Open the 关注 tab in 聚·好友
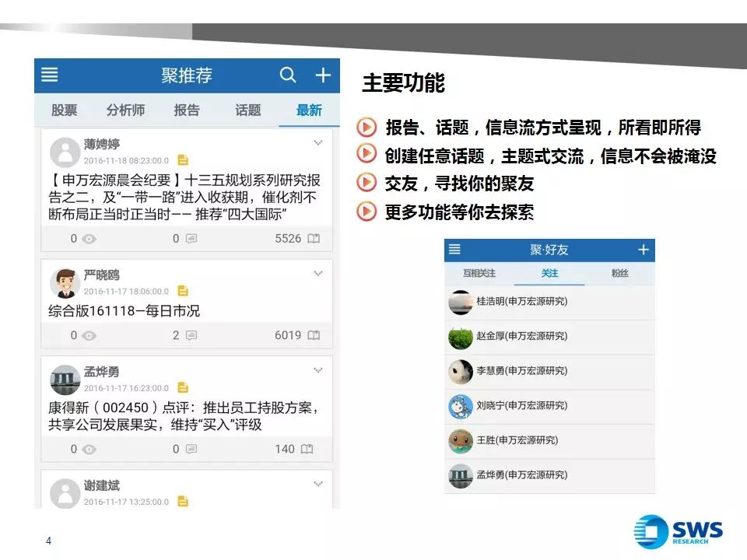 pyautogui.click(x=549, y=273)
